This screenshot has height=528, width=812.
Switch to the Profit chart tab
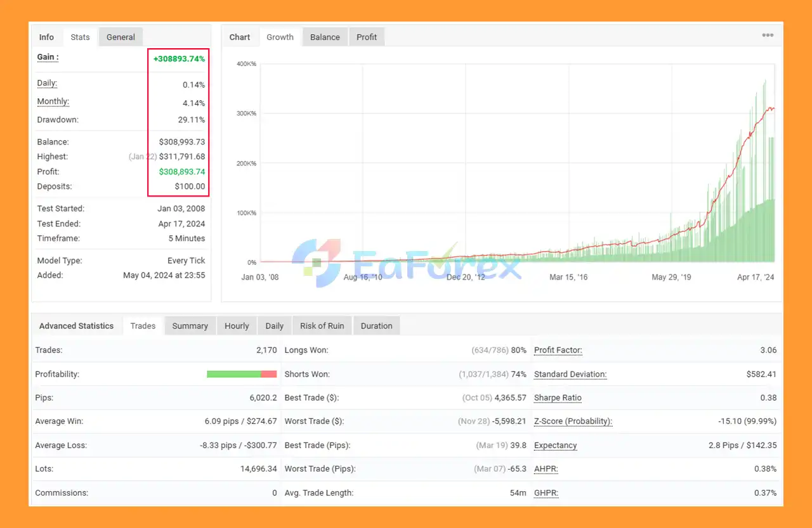coord(367,37)
